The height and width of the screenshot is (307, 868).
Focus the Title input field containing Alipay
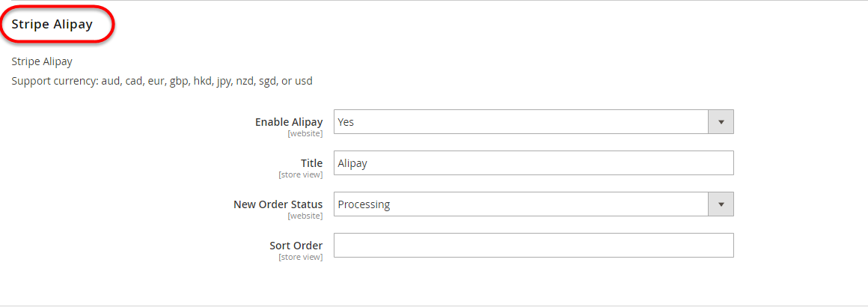[533, 163]
